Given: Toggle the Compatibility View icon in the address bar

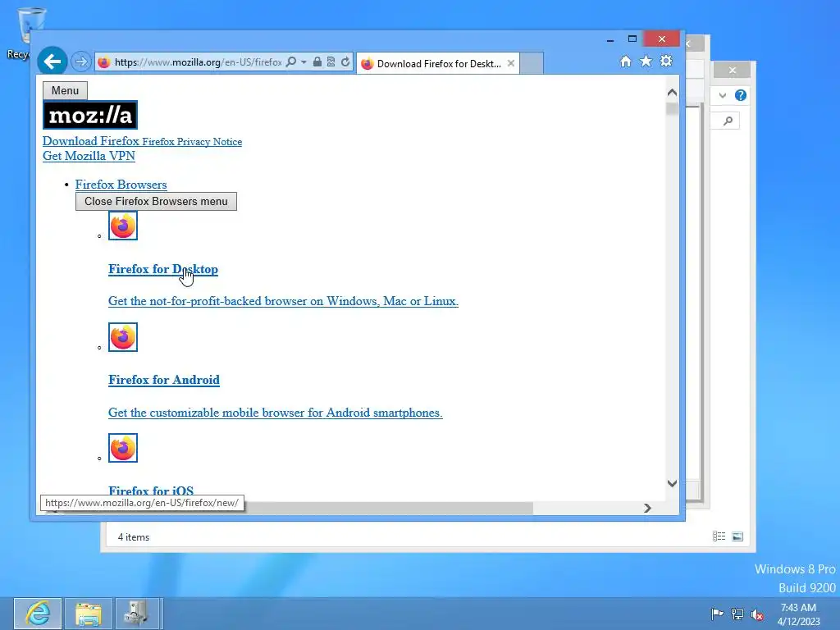Looking at the screenshot, I should click(x=331, y=62).
